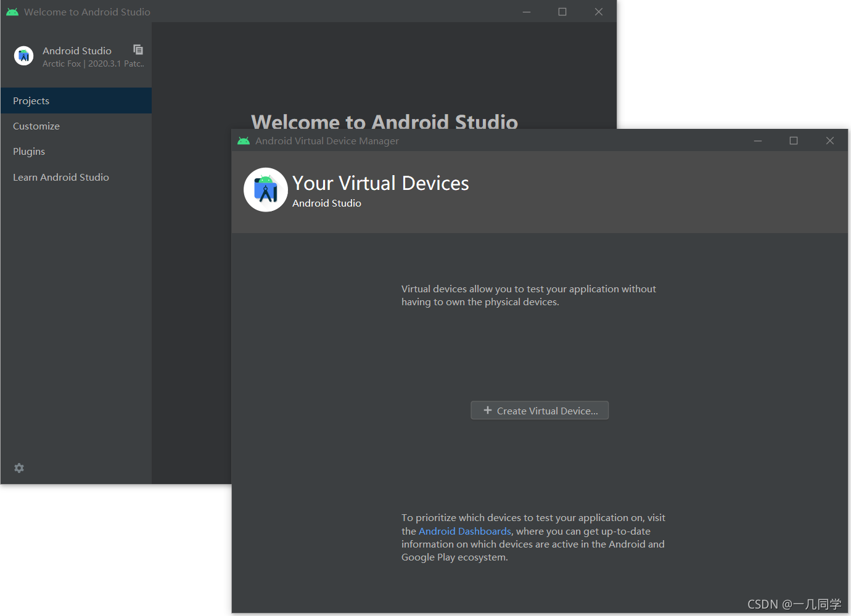Switch to the Plugins tab

coord(76,151)
